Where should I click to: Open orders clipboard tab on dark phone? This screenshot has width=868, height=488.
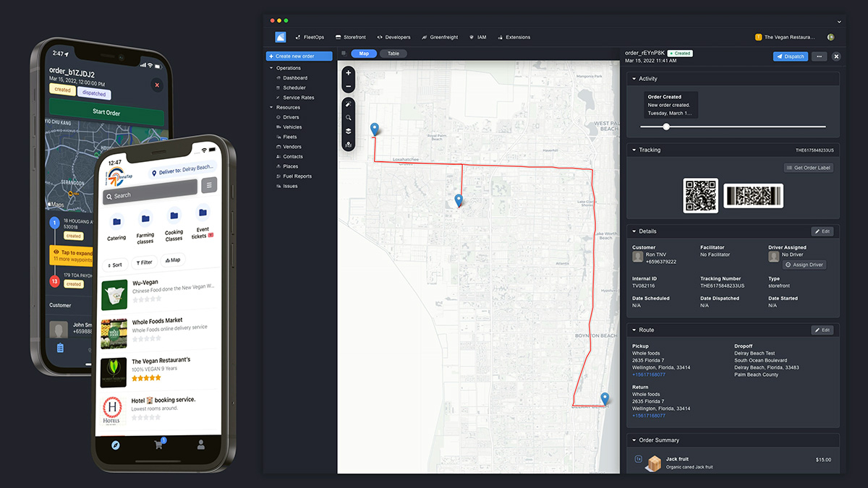tap(60, 348)
